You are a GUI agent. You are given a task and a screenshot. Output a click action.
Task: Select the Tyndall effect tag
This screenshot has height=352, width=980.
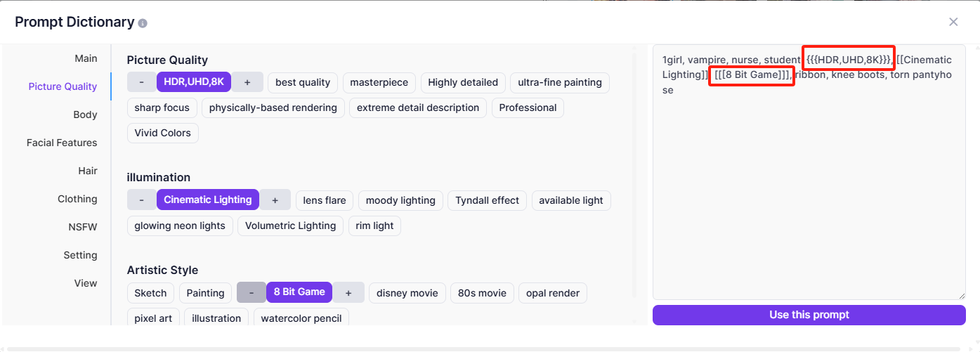tap(487, 200)
